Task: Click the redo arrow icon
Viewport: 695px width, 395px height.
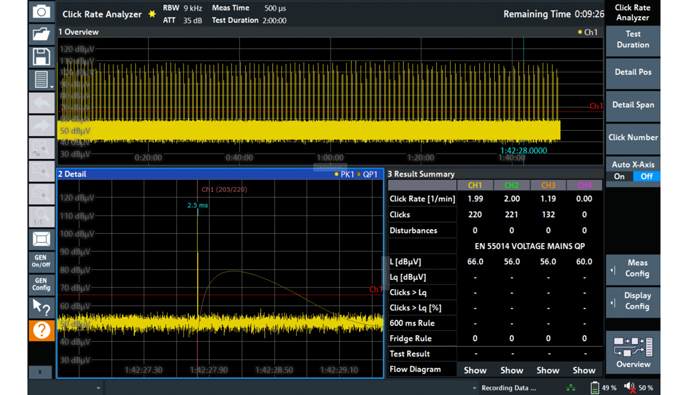Action: tap(41, 126)
